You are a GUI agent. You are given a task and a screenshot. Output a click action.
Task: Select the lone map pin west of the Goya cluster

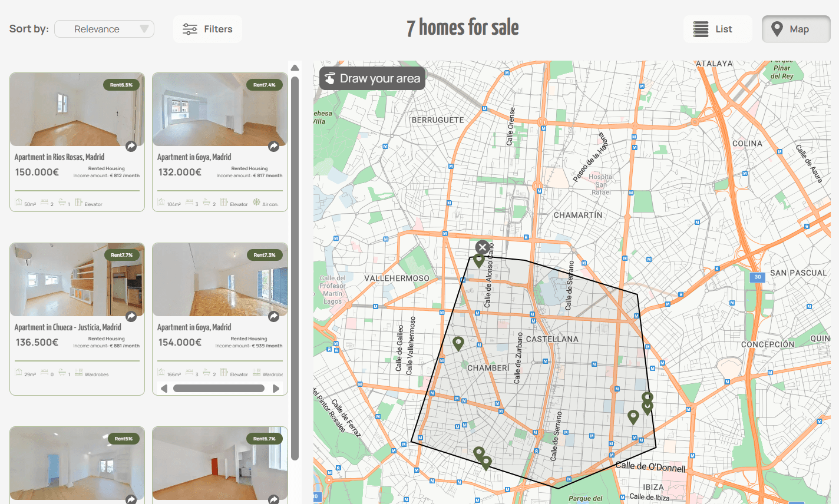coord(633,417)
